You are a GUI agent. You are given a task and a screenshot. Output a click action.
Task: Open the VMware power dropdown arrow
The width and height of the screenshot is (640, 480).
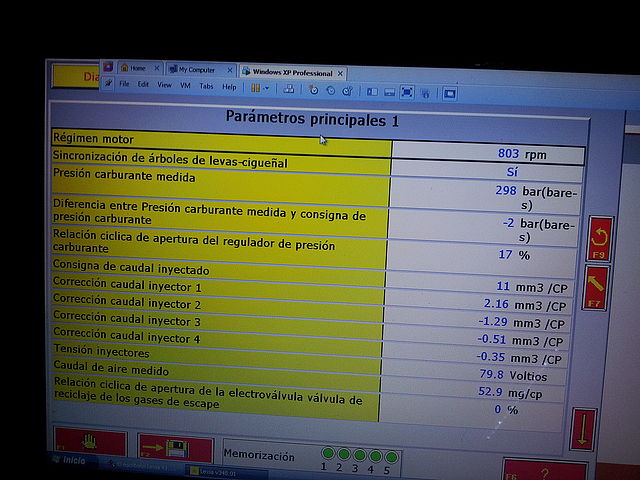[x=268, y=88]
